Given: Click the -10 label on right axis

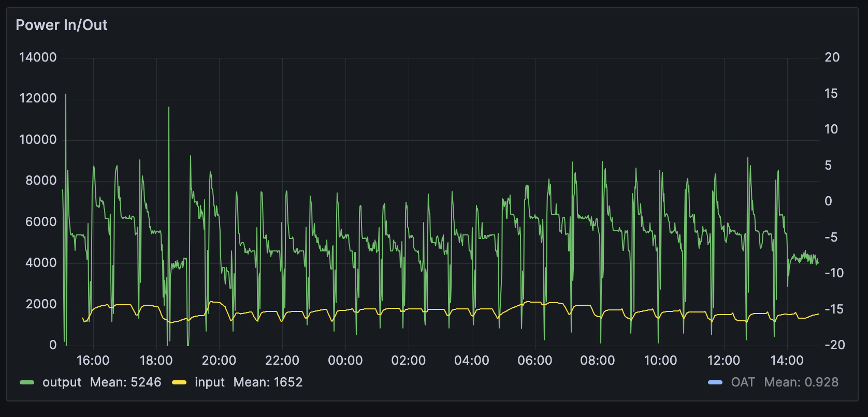Looking at the screenshot, I should [x=834, y=273].
